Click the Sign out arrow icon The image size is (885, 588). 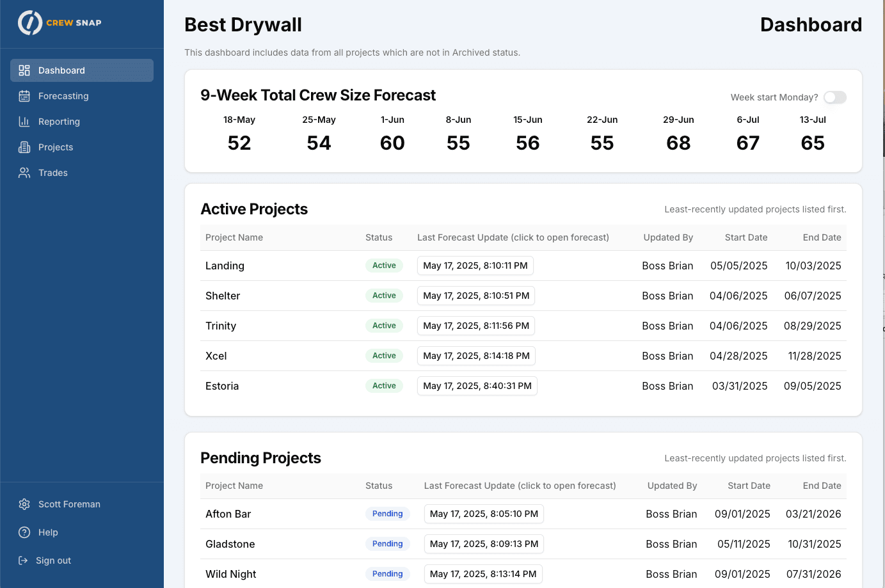click(23, 560)
